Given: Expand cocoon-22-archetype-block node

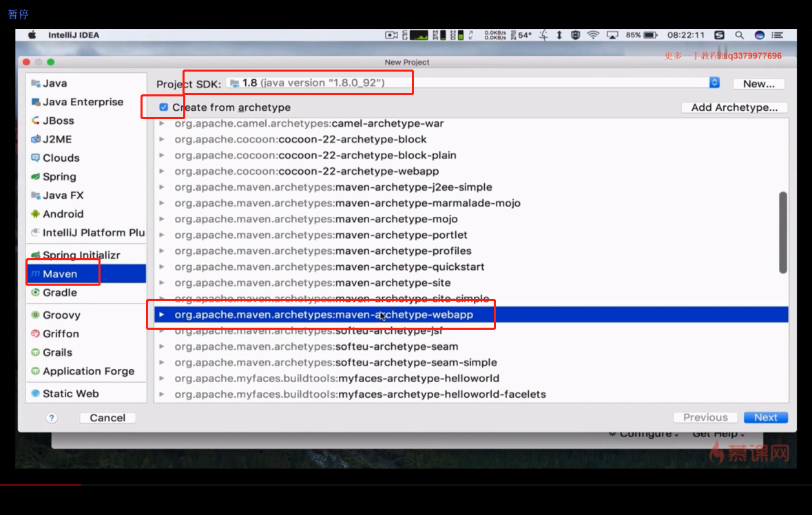Looking at the screenshot, I should (x=162, y=139).
